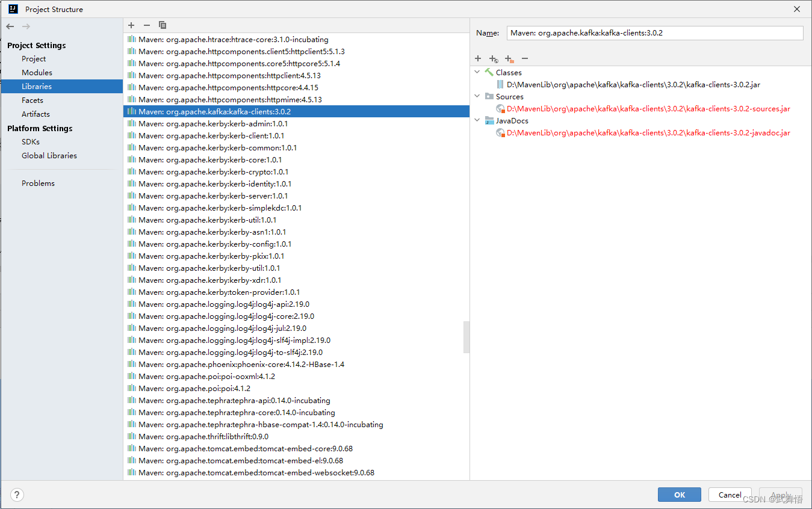Open the Facets settings page
Screen dimensions: 812x509
[x=33, y=100]
